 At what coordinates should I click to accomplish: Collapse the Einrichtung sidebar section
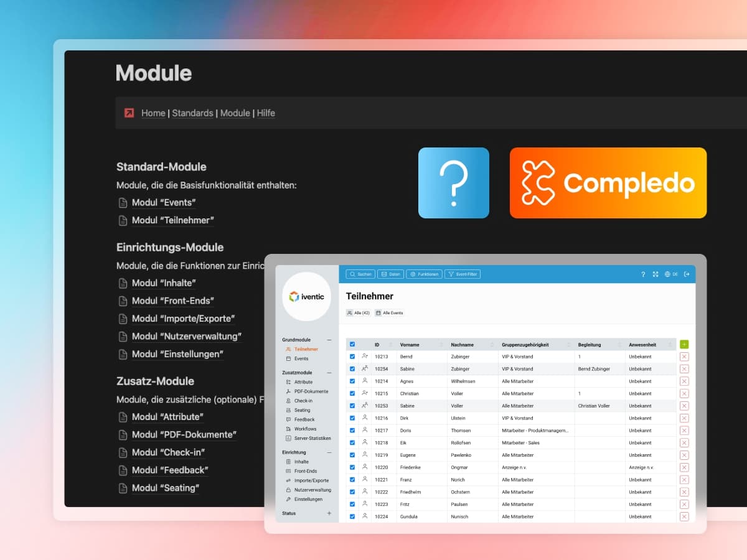pos(329,452)
